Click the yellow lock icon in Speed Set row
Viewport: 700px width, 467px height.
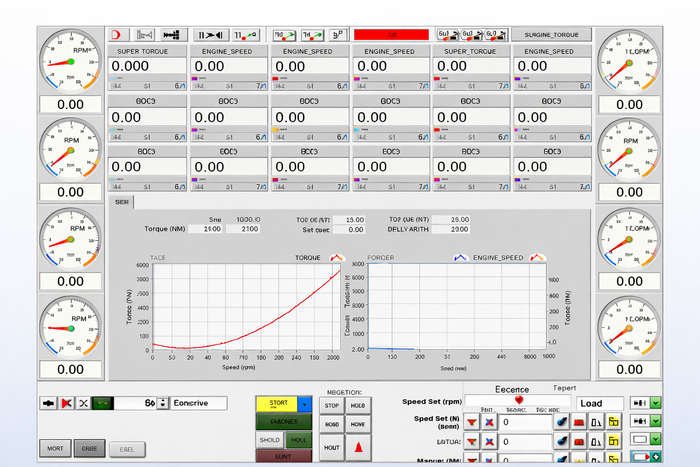pyautogui.click(x=613, y=422)
